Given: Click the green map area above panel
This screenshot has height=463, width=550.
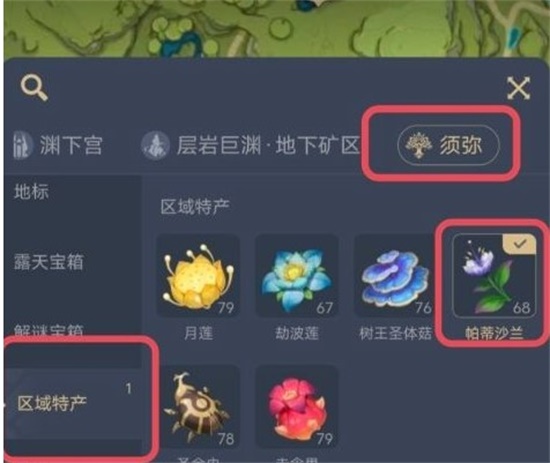Looking at the screenshot, I should pos(275,28).
